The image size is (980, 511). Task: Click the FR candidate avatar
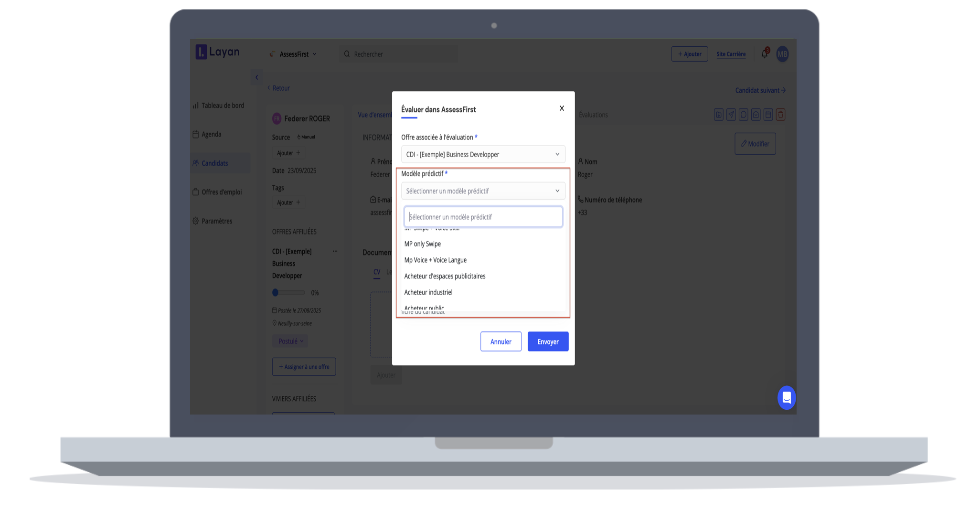(x=277, y=119)
